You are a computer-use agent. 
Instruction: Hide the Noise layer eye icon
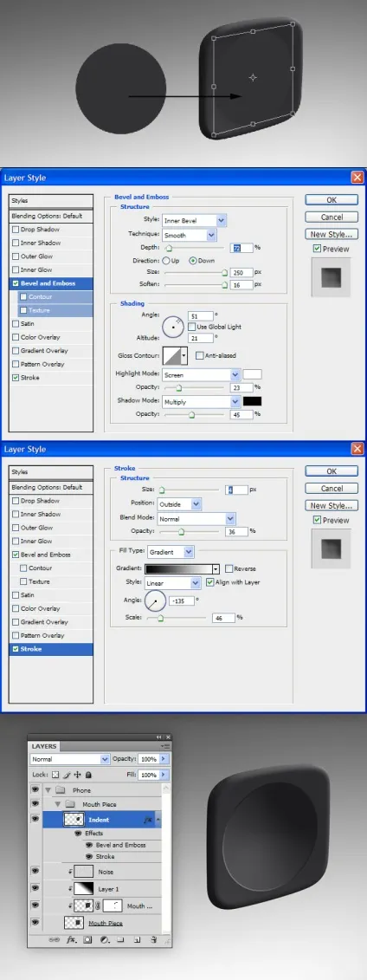point(35,871)
